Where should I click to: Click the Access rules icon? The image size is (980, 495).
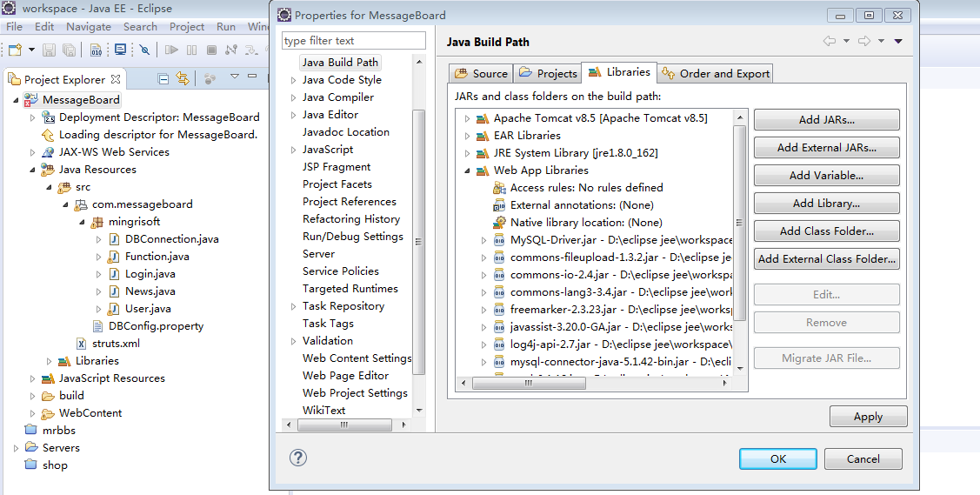499,188
